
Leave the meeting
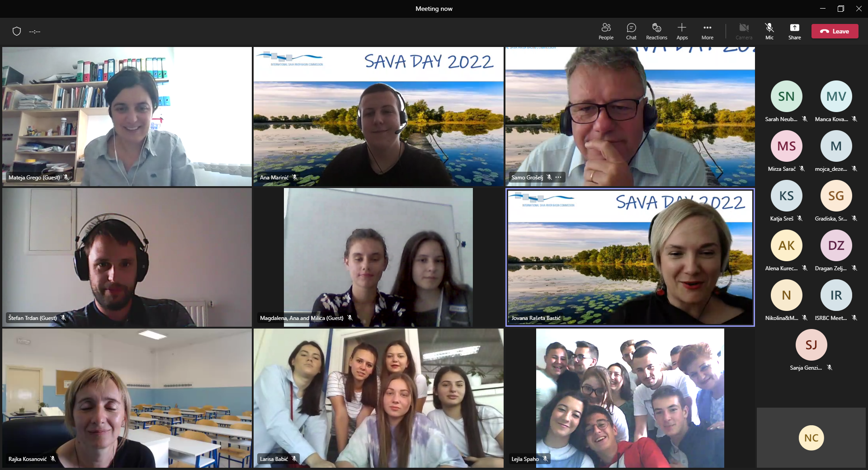(x=835, y=31)
